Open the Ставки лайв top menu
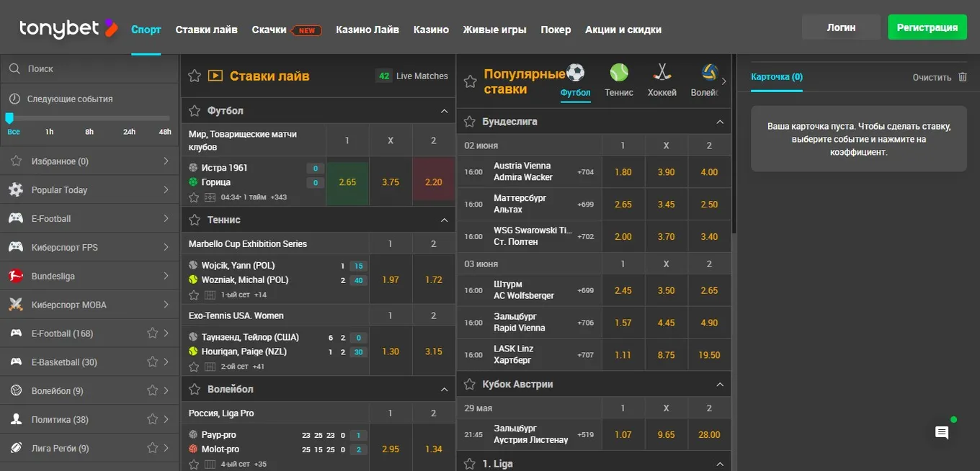The image size is (980, 471). point(206,30)
